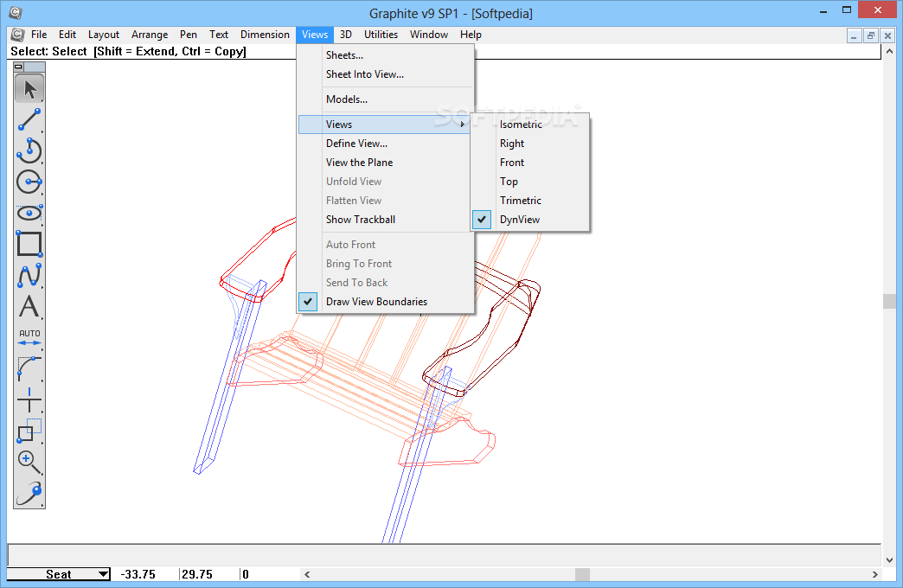The image size is (903, 588).
Task: Click the vertical scrollbar down arrow
Action: click(x=889, y=559)
